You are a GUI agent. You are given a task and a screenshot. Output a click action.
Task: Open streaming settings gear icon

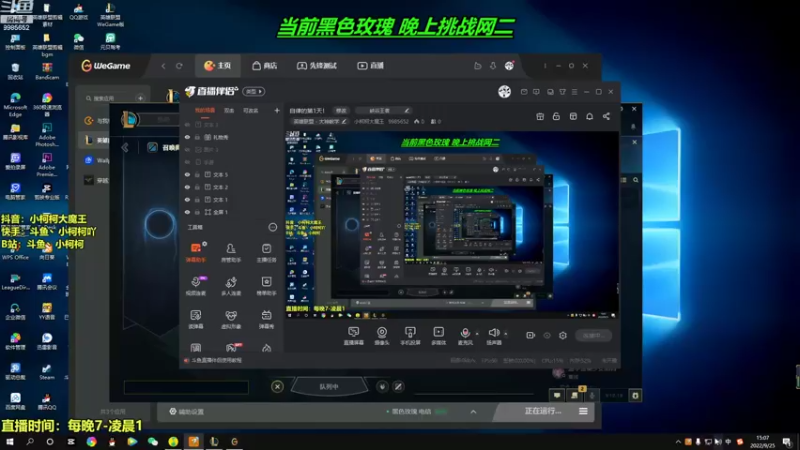pos(563,335)
